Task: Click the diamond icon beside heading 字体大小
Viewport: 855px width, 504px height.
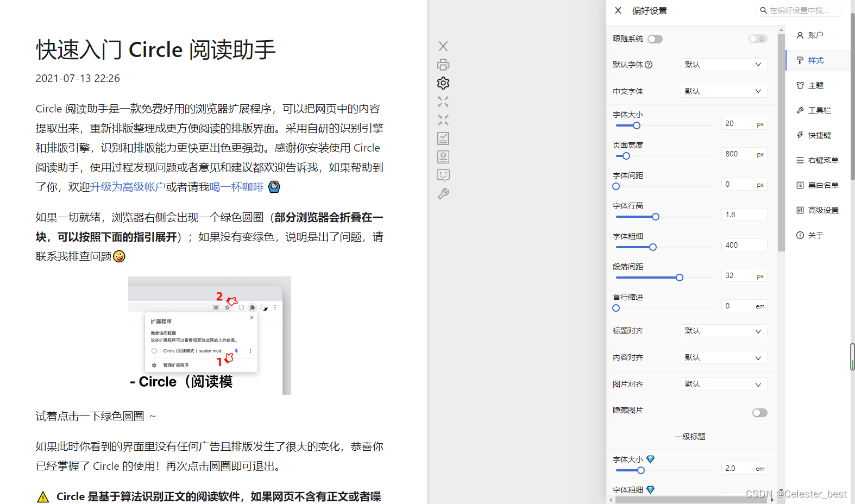Action: [650, 459]
